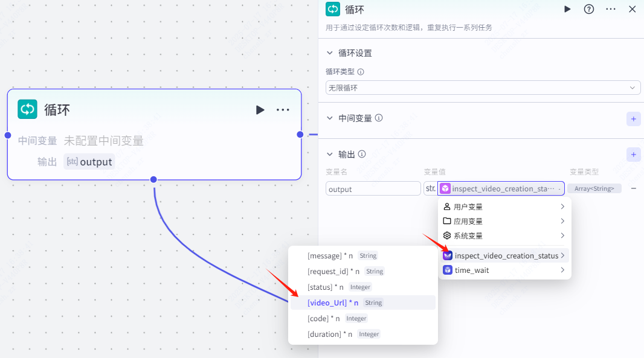The width and height of the screenshot is (644, 358).
Task: Expand 应用变量 submenu
Action: (505, 221)
